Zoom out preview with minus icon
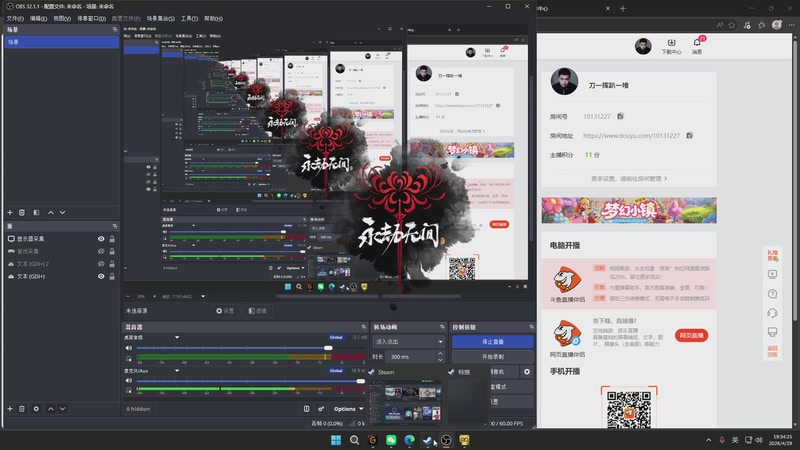 click(x=128, y=296)
